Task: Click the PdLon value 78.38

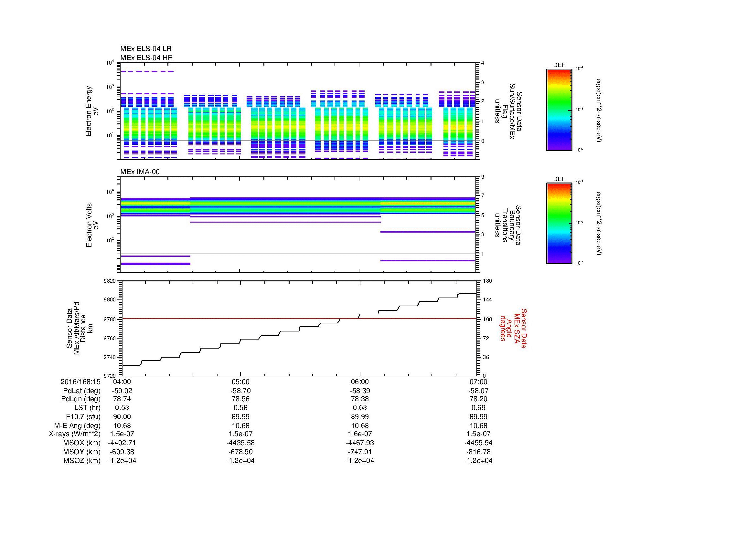Action: tap(360, 399)
